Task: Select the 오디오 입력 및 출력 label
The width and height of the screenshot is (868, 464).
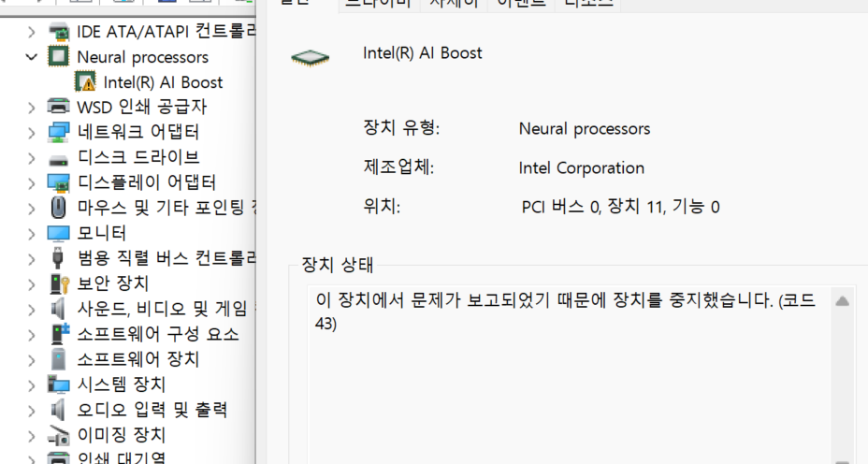Action: click(152, 410)
